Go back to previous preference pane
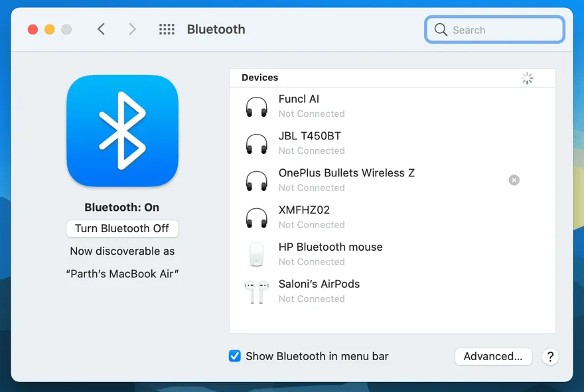The height and width of the screenshot is (392, 584). (x=101, y=29)
